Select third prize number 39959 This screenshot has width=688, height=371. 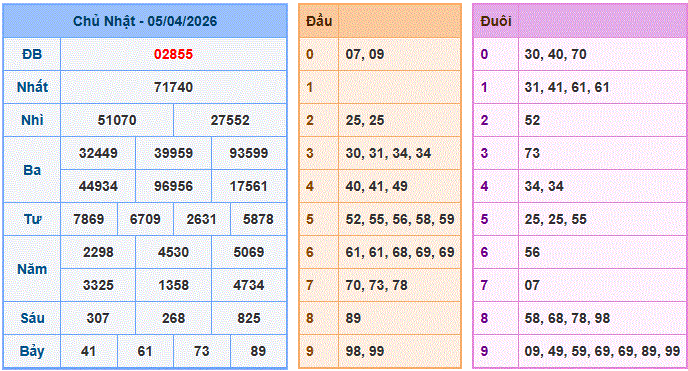click(x=173, y=153)
